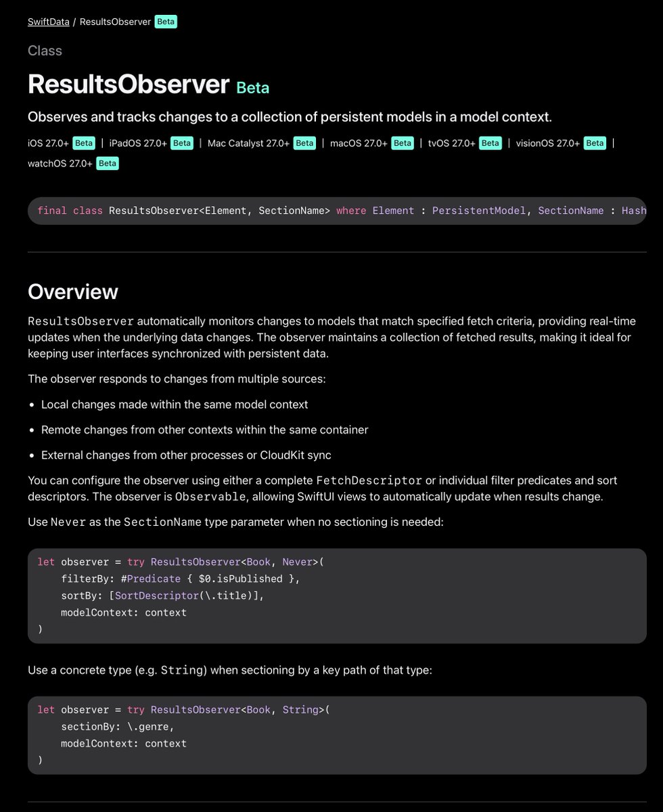
Task: Click the iPadOS 27.0+ availability item
Action: pos(138,143)
